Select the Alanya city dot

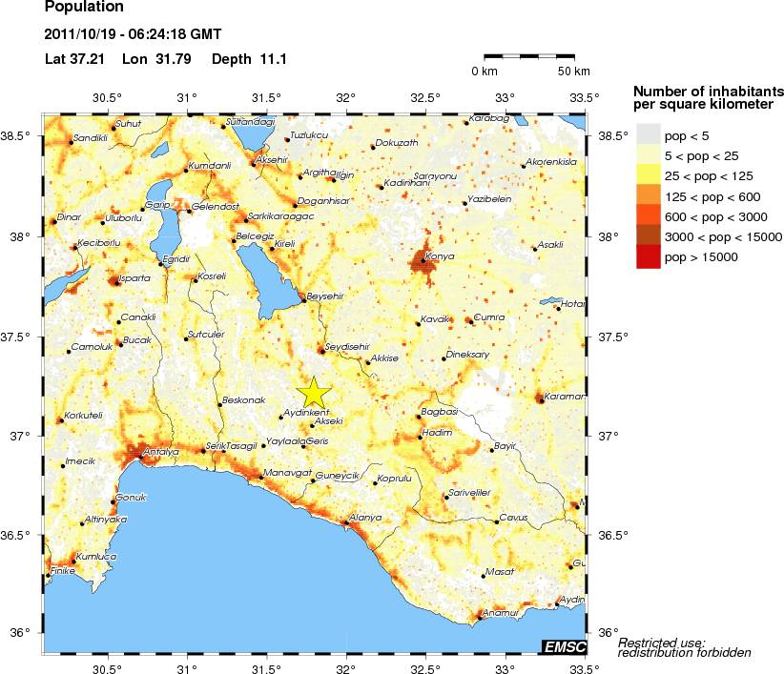point(346,522)
